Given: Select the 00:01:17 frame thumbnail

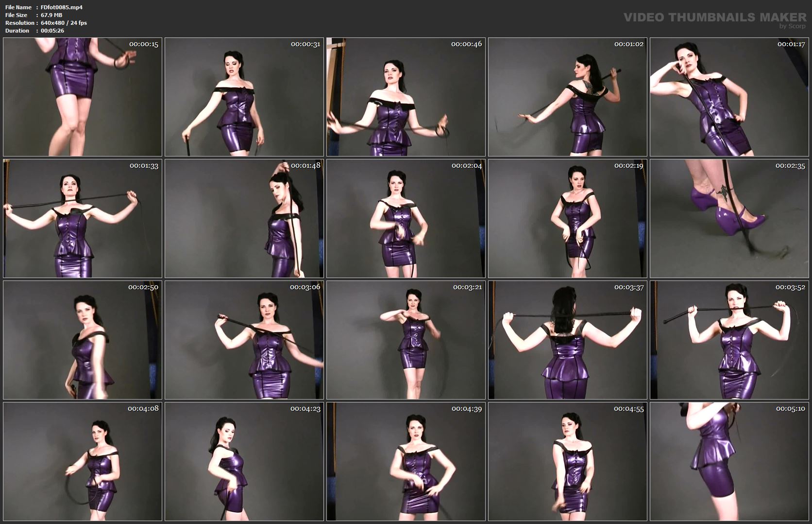Looking at the screenshot, I should click(x=729, y=97).
